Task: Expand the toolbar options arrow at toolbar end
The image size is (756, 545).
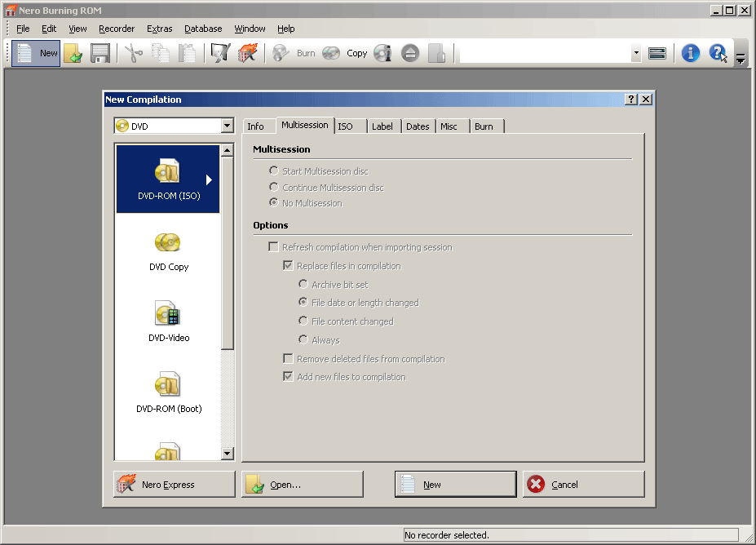Action: click(x=741, y=59)
